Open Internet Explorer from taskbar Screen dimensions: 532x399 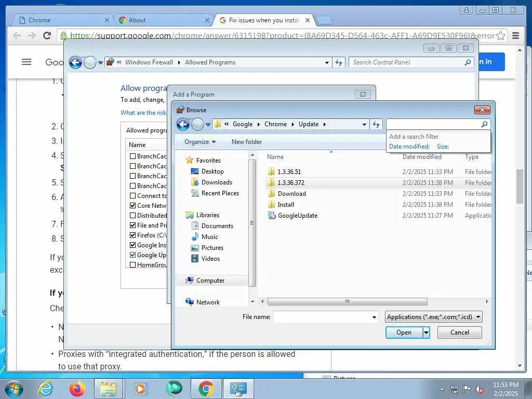pyautogui.click(x=45, y=389)
